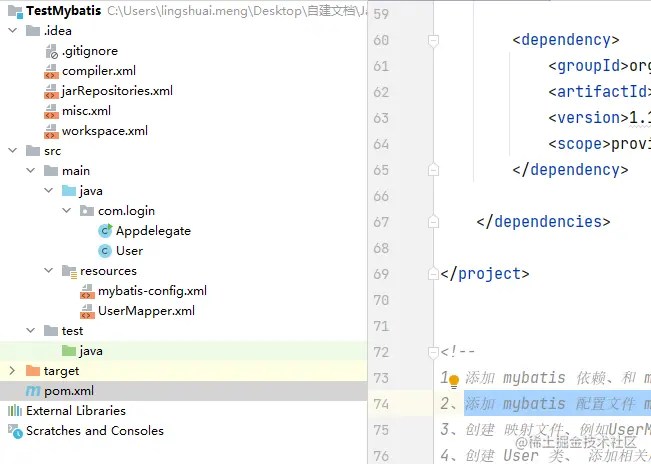
Task: Select UserMapper.xml in resources
Action: pos(146,311)
